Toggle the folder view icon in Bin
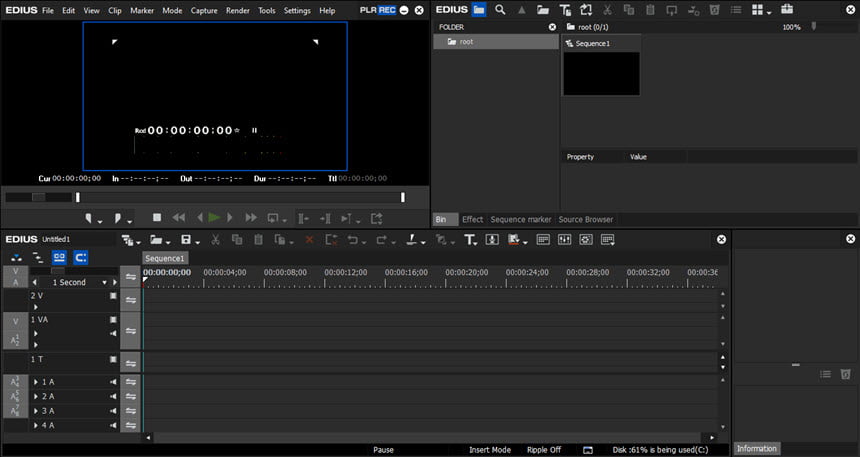Screen dimensions: 860x457 (x=479, y=9)
